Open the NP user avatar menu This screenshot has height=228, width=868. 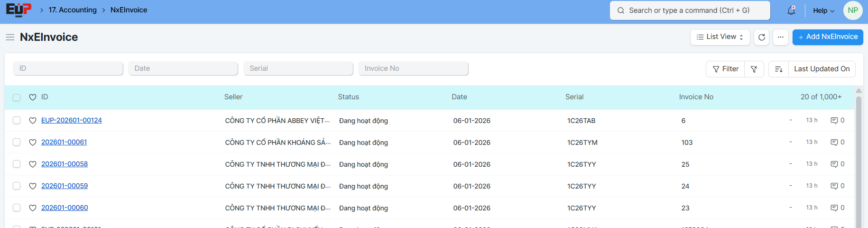click(852, 10)
